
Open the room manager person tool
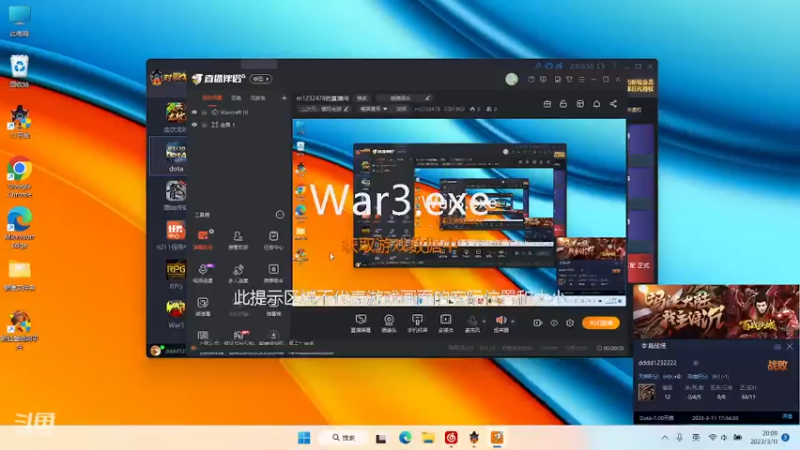click(238, 239)
